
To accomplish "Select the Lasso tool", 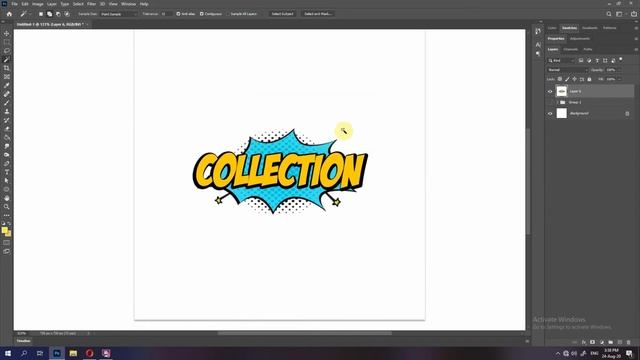I will tap(7, 51).
